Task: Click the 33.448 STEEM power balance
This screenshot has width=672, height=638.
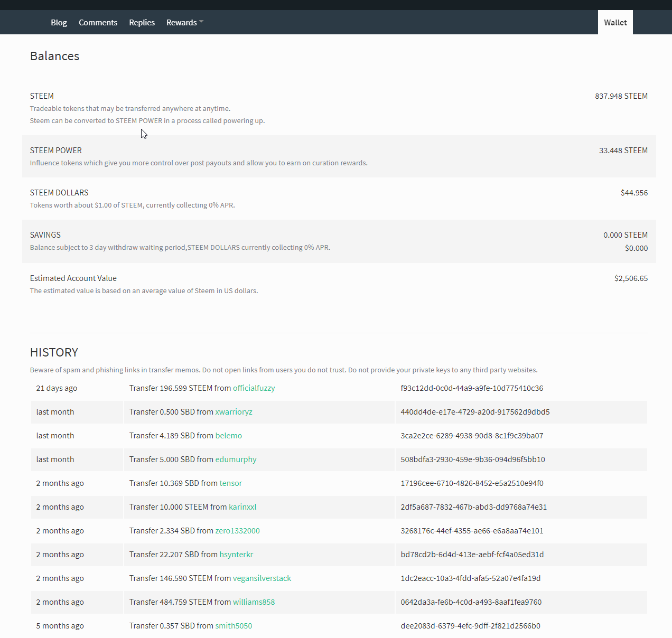Action: pyautogui.click(x=623, y=151)
